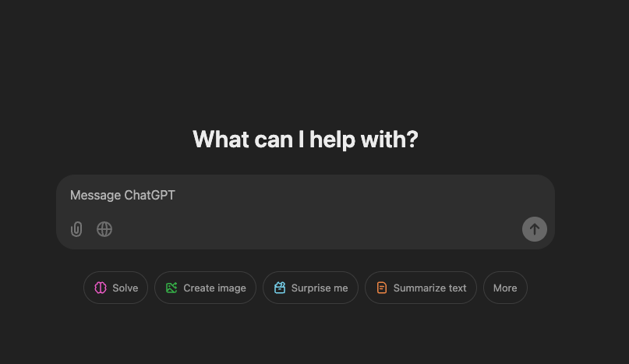Focus the Message ChatGPT input field
The image size is (629, 364).
[306, 196]
